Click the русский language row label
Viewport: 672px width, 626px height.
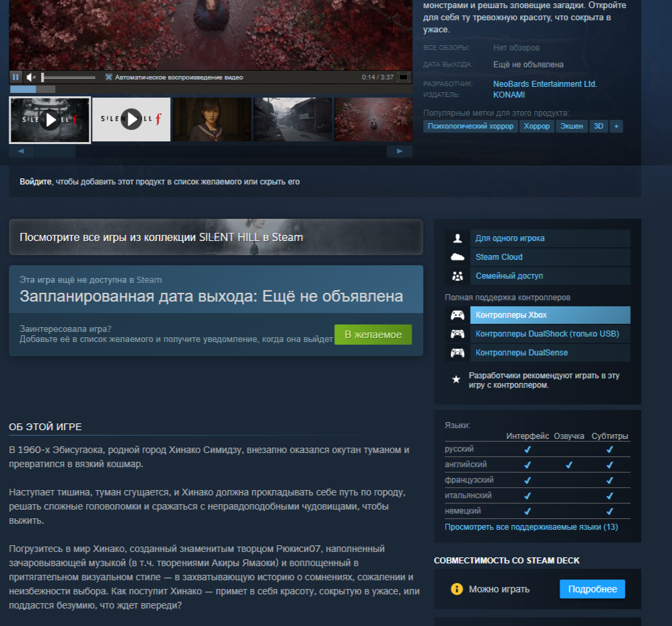pos(459,449)
